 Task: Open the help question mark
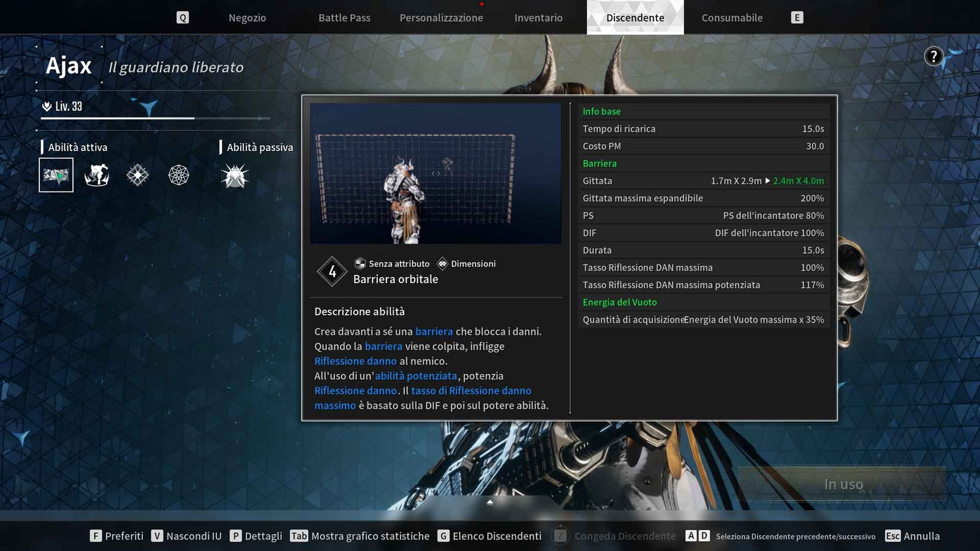tap(933, 57)
